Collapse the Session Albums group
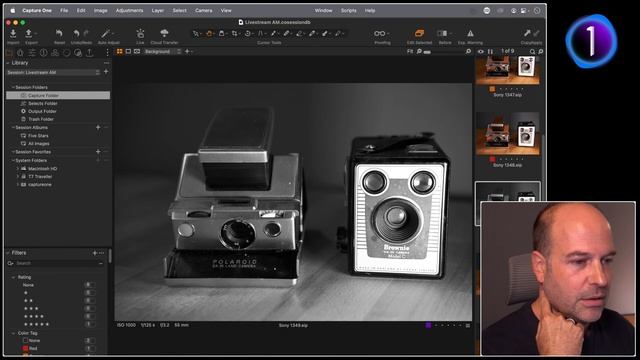Viewport: 640px width, 360px height. pos(13,128)
